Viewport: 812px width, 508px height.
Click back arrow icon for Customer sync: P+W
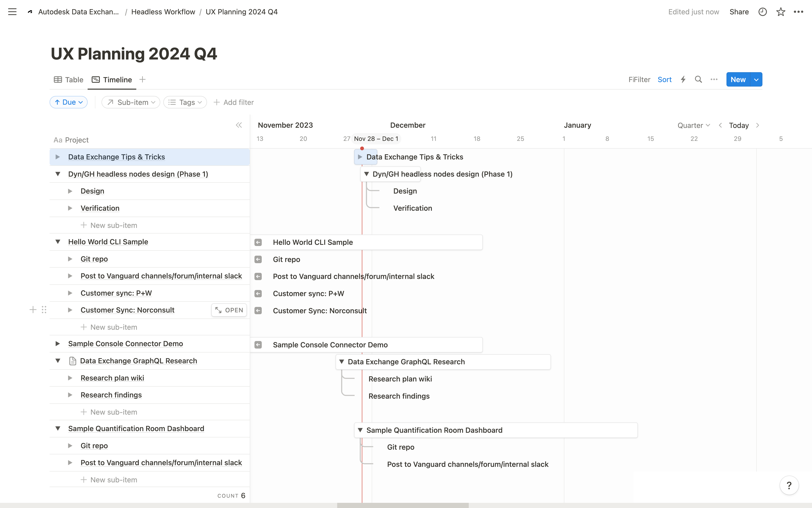[x=258, y=294]
